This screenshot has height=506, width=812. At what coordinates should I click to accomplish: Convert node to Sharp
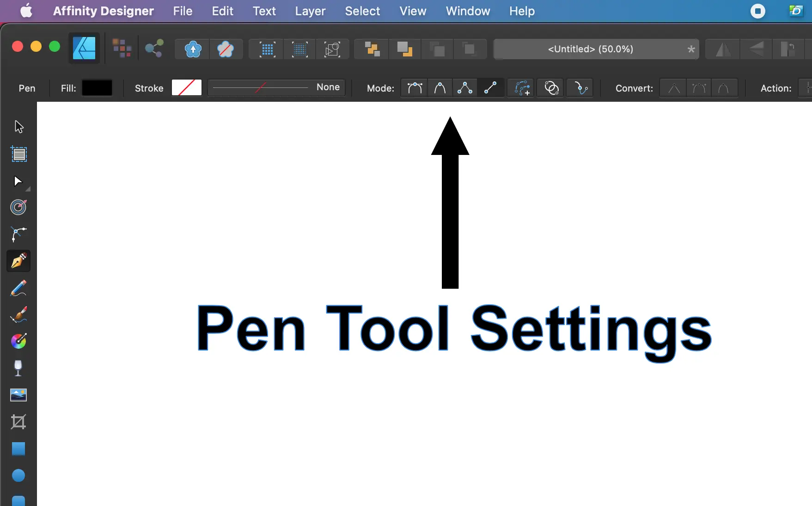[x=673, y=88]
